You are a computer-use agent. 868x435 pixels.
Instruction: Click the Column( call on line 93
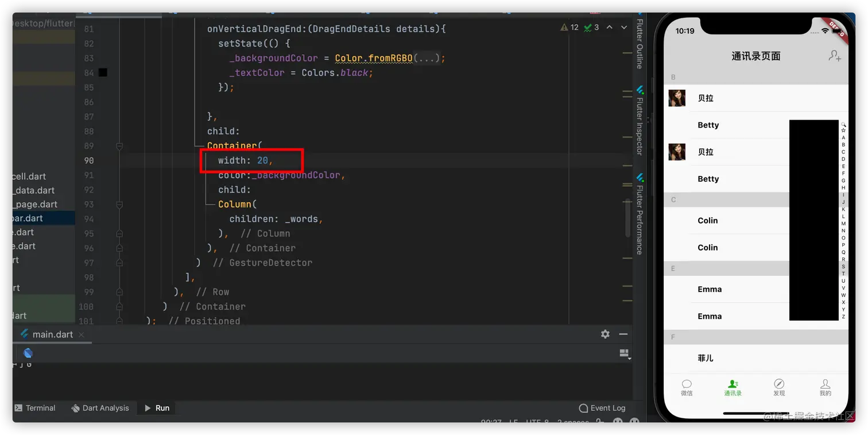click(237, 205)
